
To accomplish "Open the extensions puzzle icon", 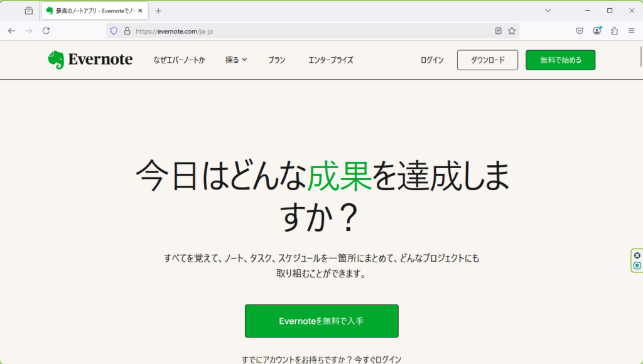I will tap(614, 31).
